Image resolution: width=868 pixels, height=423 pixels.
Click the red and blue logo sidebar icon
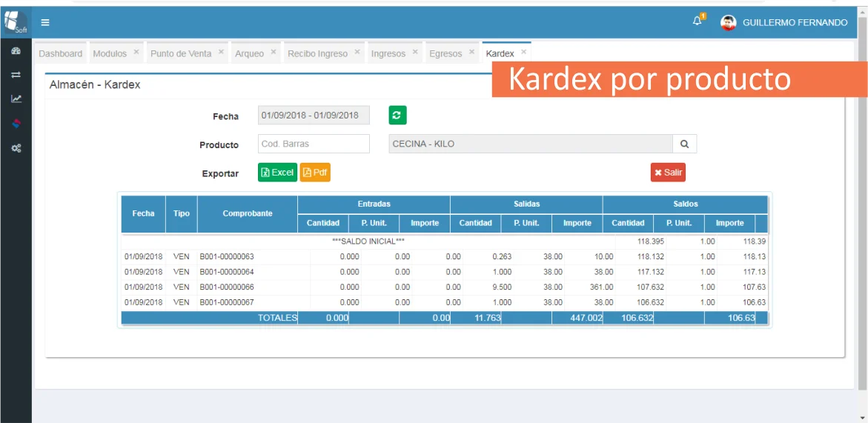tap(16, 123)
